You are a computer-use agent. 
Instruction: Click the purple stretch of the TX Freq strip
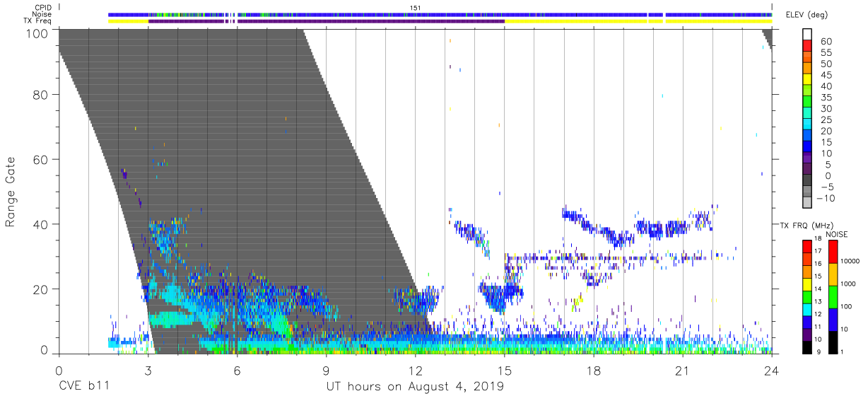327,21
